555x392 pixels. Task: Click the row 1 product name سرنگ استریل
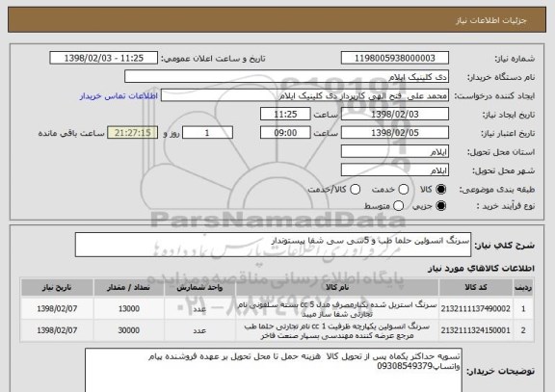click(337, 309)
